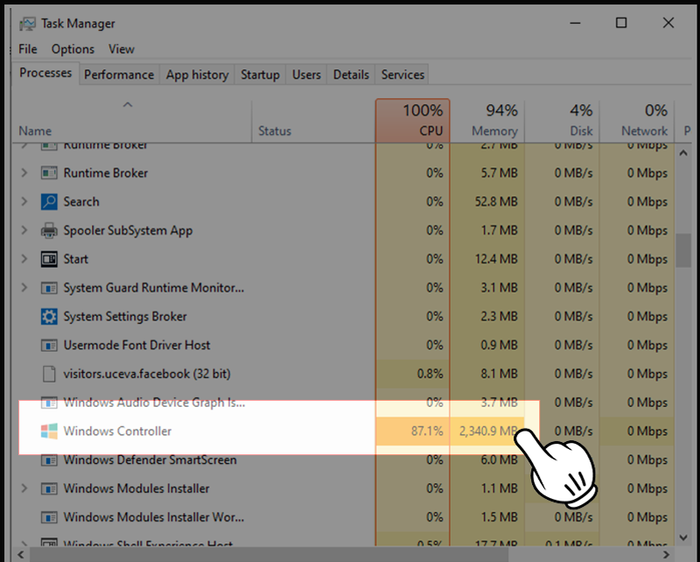The image size is (700, 562).
Task: Open the View menu
Action: tap(121, 49)
